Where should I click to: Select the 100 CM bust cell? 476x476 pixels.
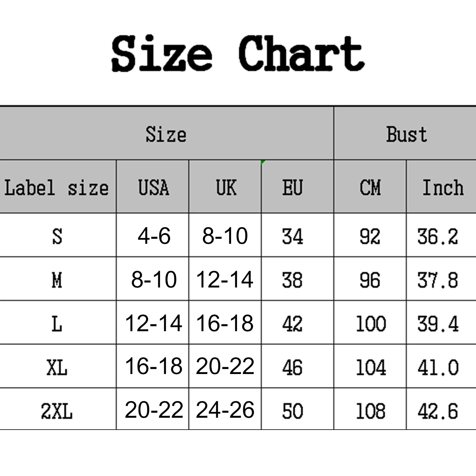coord(370,323)
